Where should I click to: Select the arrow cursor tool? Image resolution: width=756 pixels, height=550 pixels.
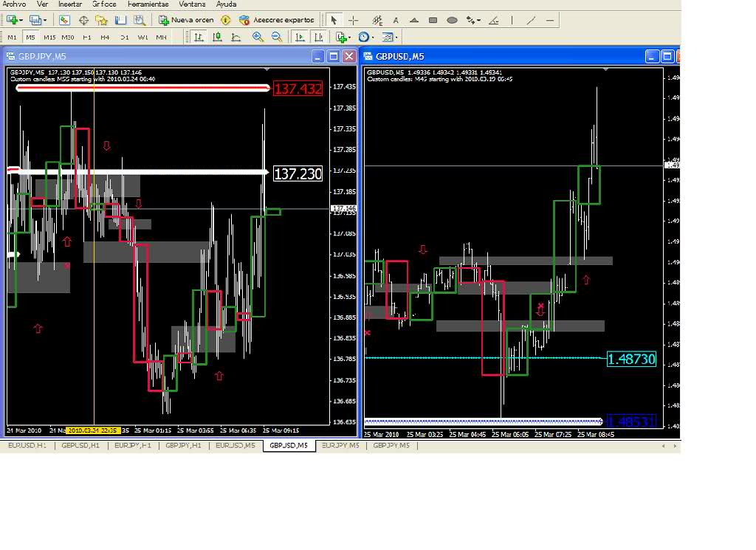[x=334, y=20]
